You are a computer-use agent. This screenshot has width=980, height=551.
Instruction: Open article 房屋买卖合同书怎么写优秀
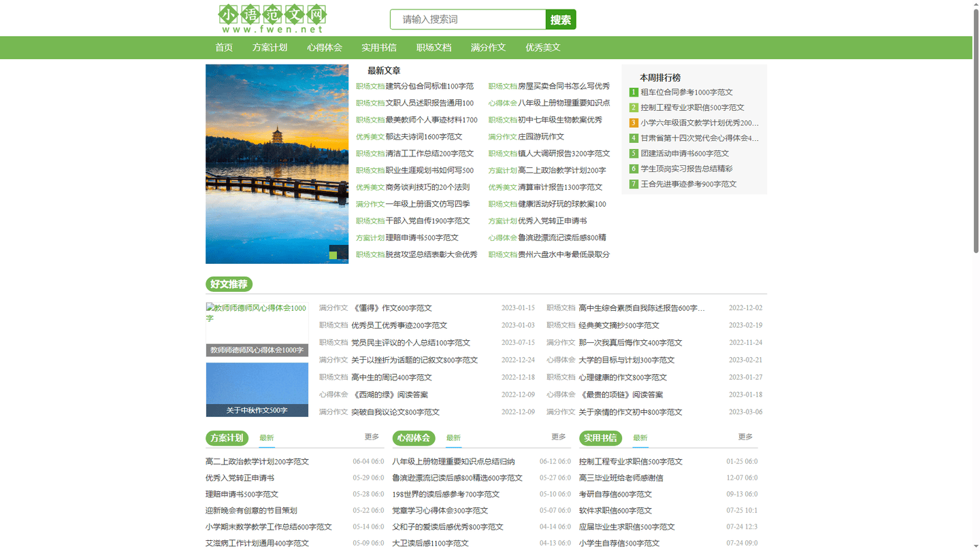(x=563, y=86)
